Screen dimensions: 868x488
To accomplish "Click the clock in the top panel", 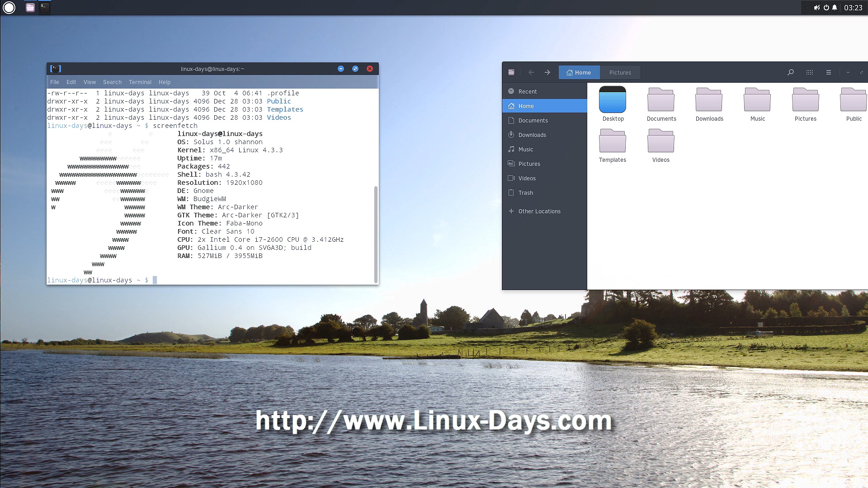I will [853, 8].
